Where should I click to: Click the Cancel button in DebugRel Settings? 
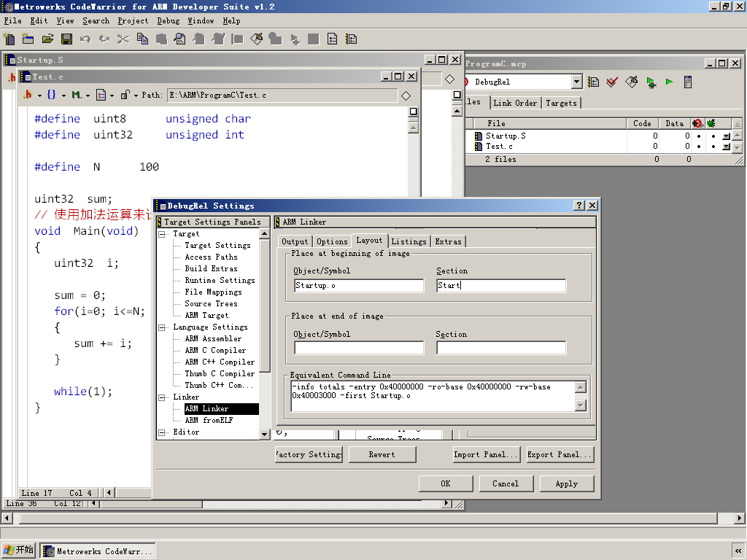pos(506,483)
